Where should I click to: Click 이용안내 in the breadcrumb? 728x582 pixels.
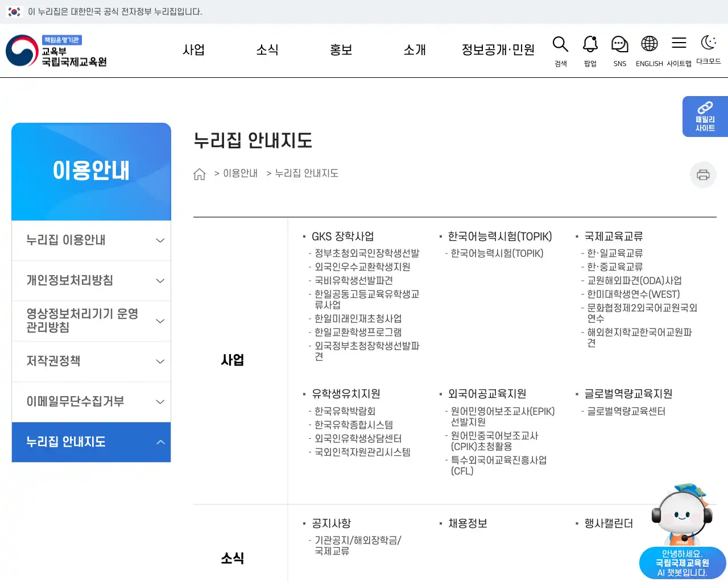point(240,173)
